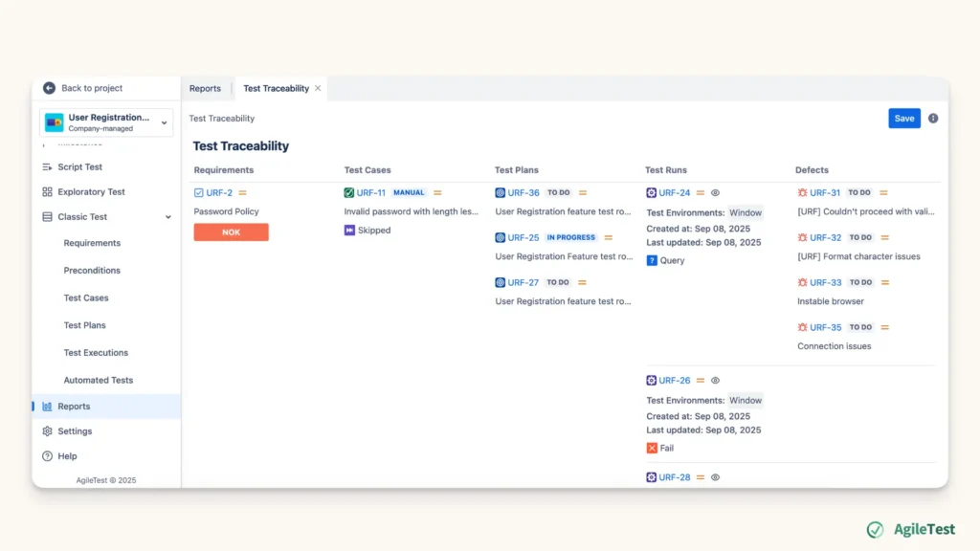Viewport: 980px width, 551px height.
Task: Click the URF-11 test case icon
Action: [348, 193]
